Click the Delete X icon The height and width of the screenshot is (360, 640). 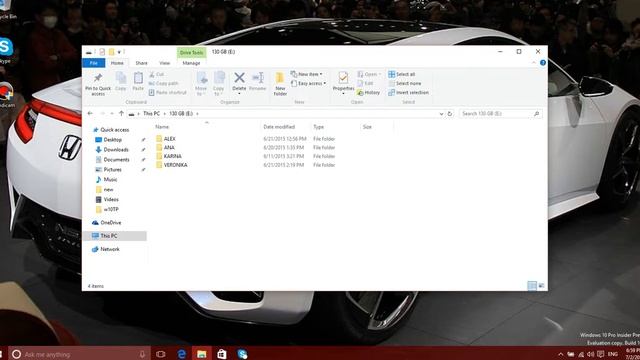point(239,78)
